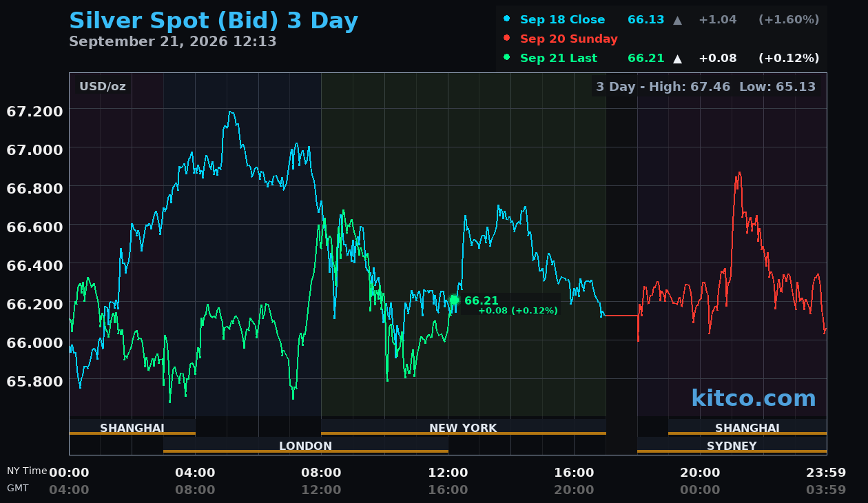868x503 pixels.
Task: Click the green current price marker dot
Action: point(454,300)
